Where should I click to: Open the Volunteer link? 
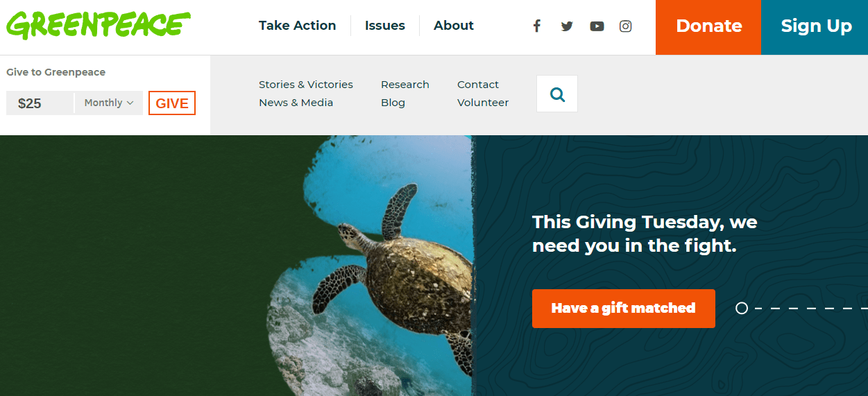point(483,103)
